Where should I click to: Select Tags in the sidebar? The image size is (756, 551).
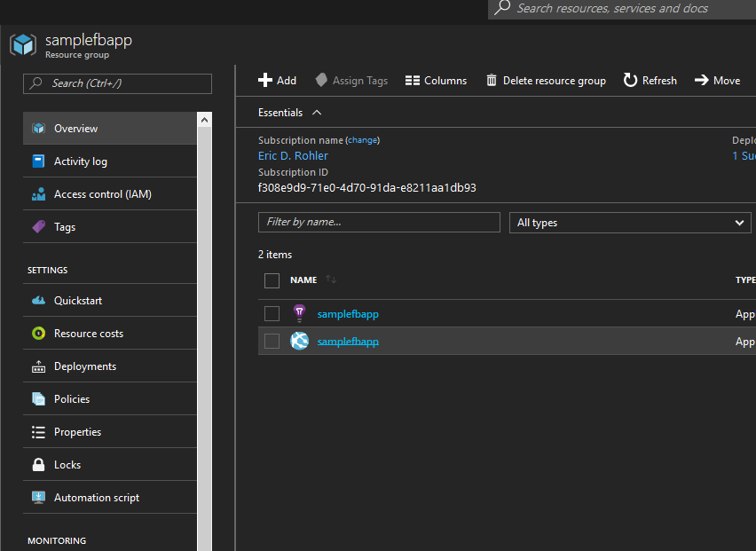point(110,226)
